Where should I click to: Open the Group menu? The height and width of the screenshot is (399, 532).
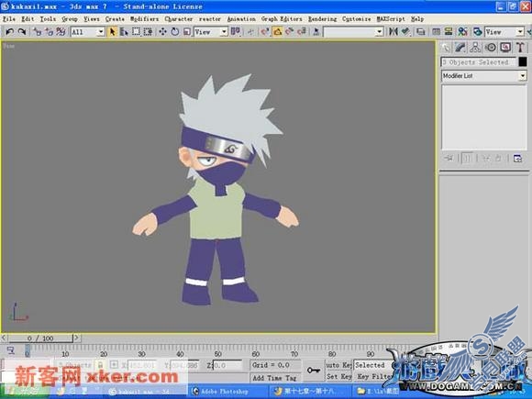[70, 19]
